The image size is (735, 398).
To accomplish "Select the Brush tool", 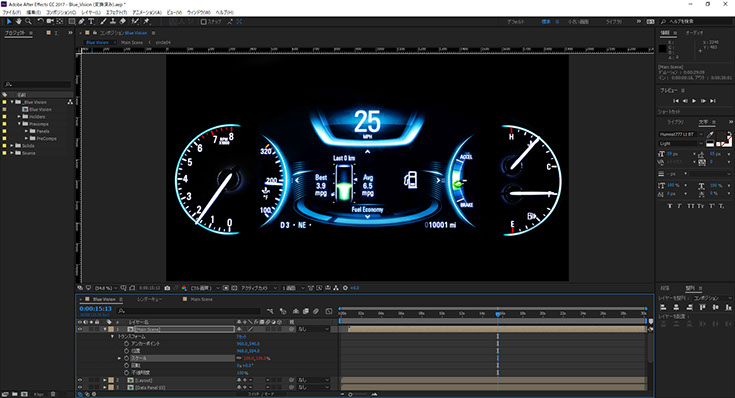I will (x=103, y=22).
